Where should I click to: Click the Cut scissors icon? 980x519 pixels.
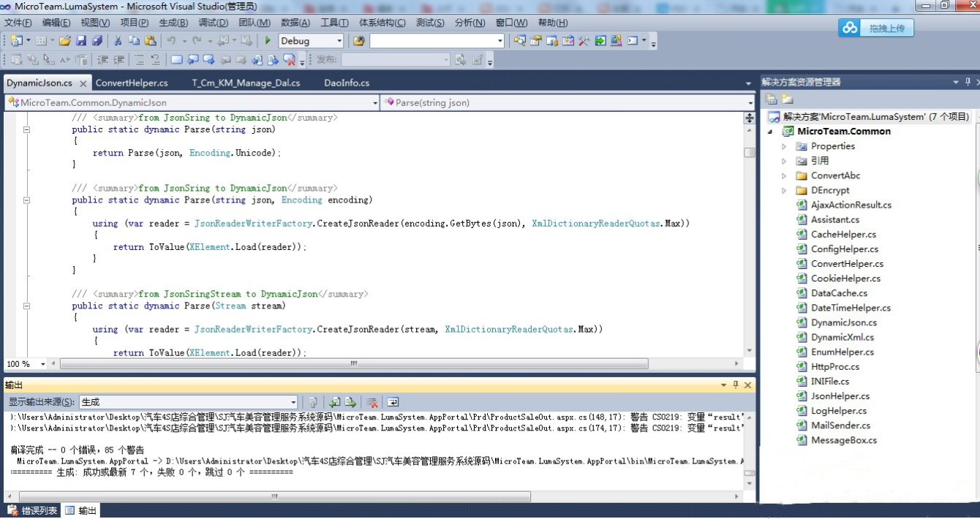(117, 41)
